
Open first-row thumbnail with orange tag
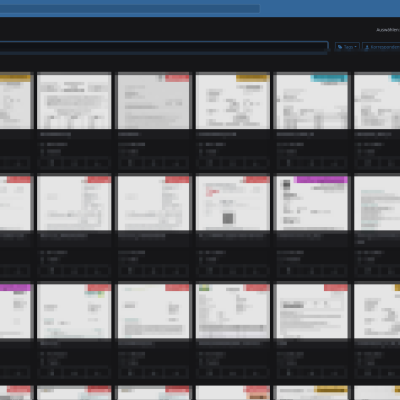pyautogui.click(x=233, y=101)
